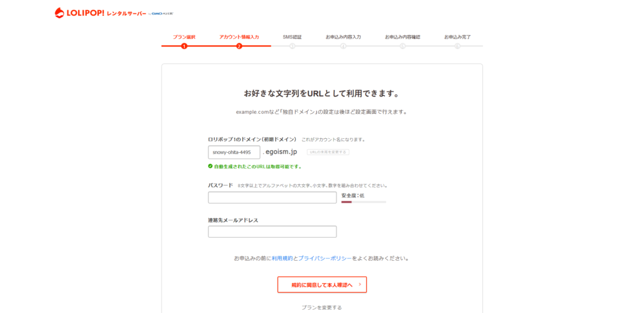This screenshot has width=644, height=313.
Task: Select the SMS認証 step label
Action: point(292,37)
